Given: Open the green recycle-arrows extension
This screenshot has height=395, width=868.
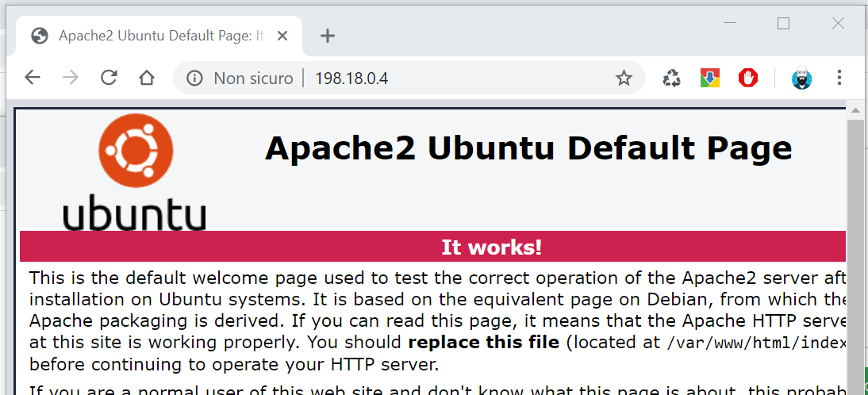Looking at the screenshot, I should [672, 78].
